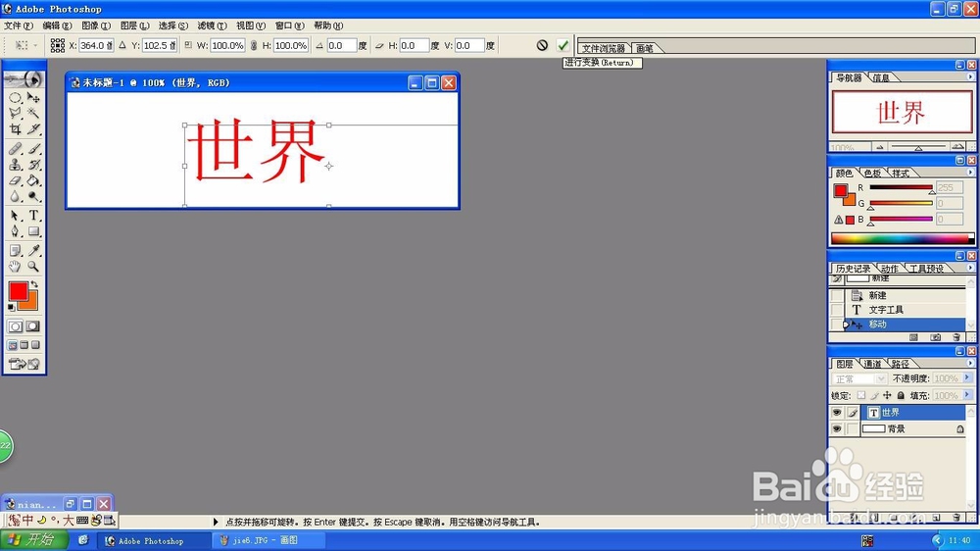Toggle maintain aspect ratio chain link
Viewport: 980px width, 551px height.
coord(253,45)
